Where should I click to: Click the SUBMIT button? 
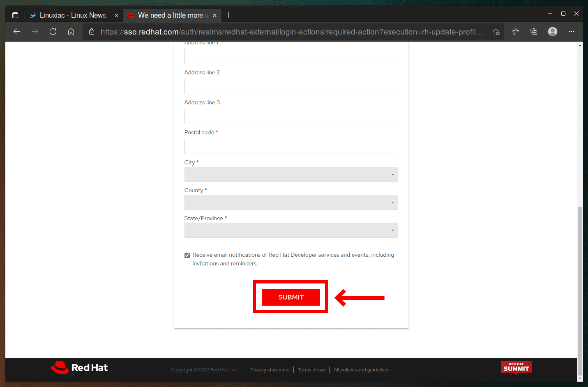291,297
